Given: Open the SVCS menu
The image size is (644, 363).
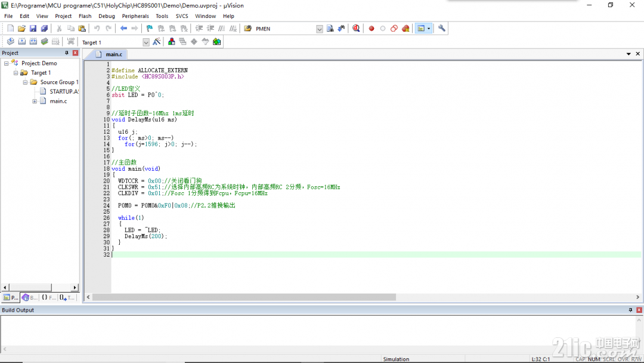Looking at the screenshot, I should pyautogui.click(x=182, y=16).
